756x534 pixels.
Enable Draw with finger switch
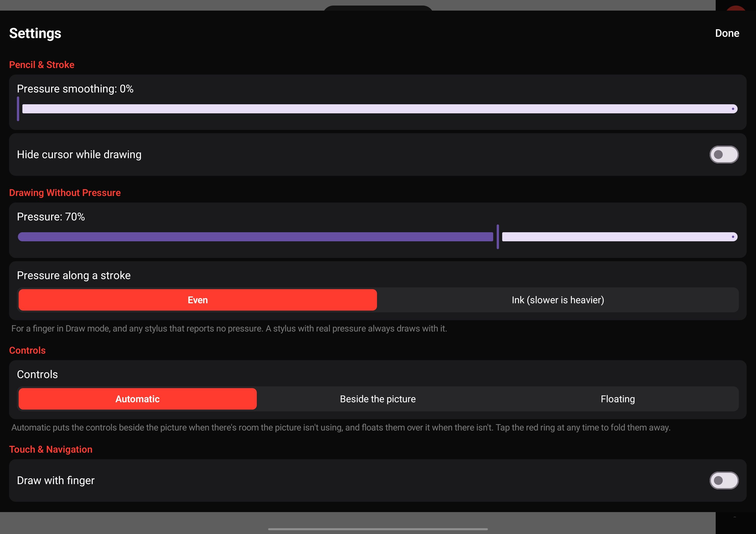click(724, 480)
